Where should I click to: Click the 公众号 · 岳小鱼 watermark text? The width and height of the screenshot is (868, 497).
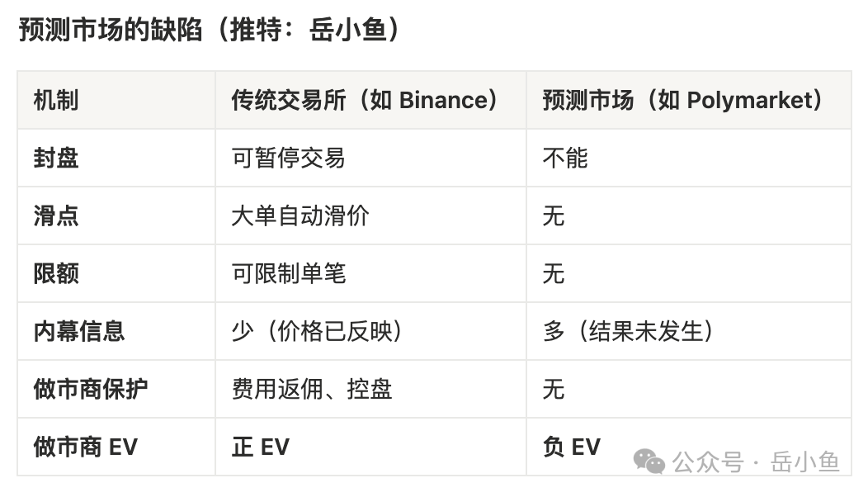point(756,462)
